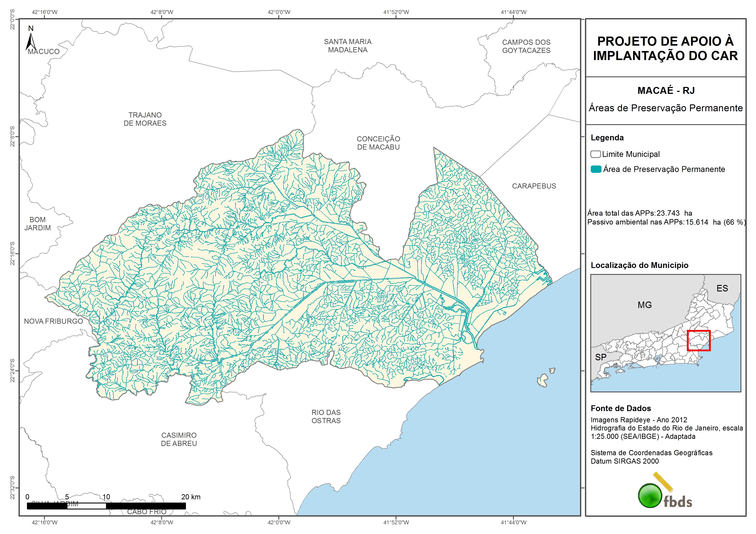756x534 pixels.
Task: Click the MACAÉ - RJ title
Action: coord(666,90)
